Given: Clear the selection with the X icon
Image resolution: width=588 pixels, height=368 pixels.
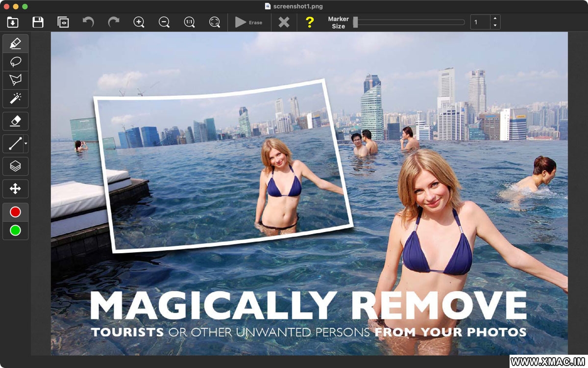Looking at the screenshot, I should tap(284, 22).
